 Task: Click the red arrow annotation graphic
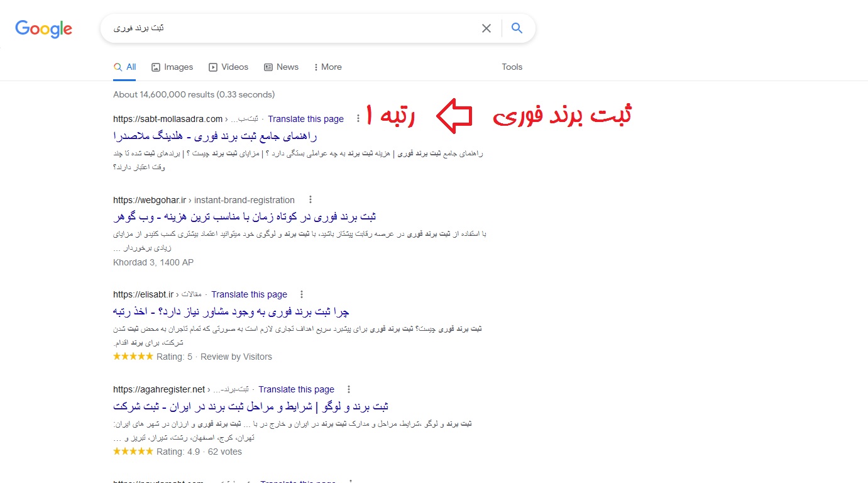pyautogui.click(x=454, y=116)
